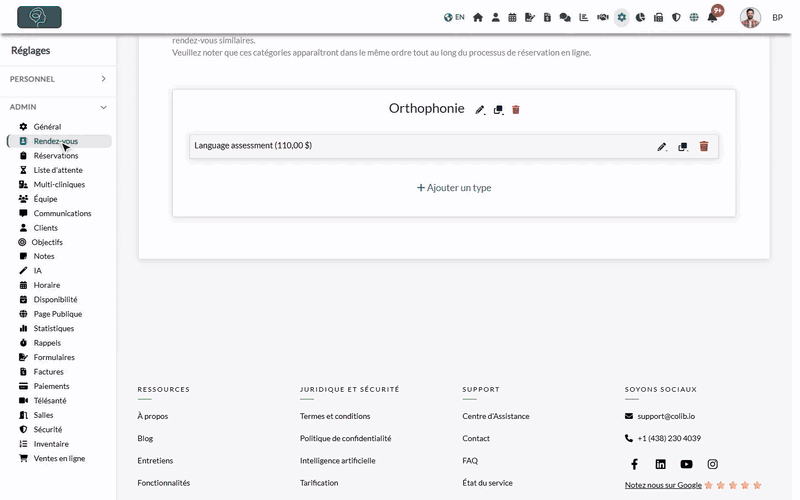Open the calendar icon in top bar
800x500 pixels.
coord(512,17)
